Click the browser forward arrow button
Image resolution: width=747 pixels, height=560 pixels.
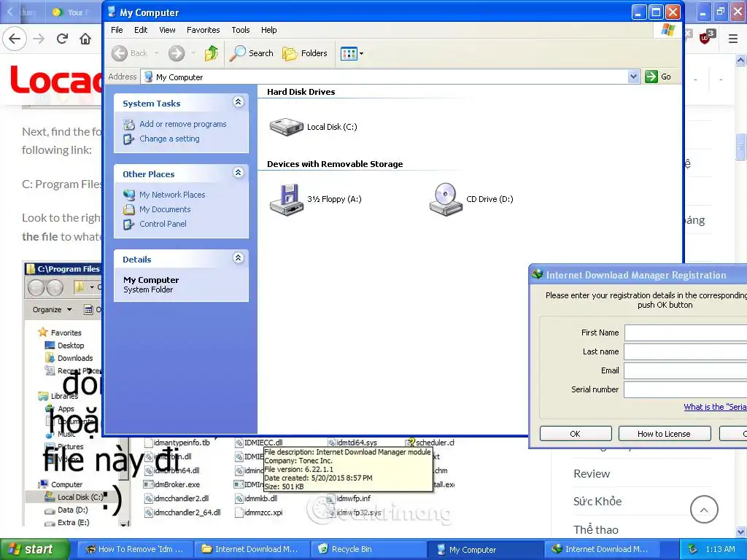[39, 39]
